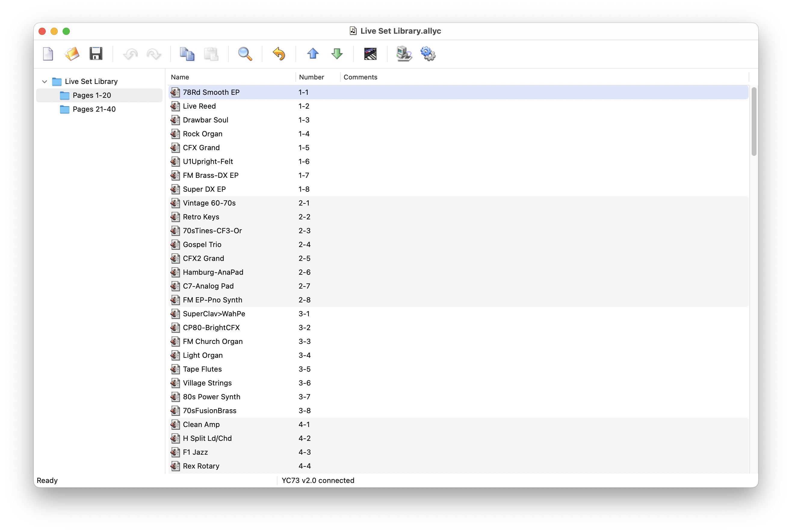792x532 pixels.
Task: Create a new file via toolbar icon
Action: click(48, 54)
